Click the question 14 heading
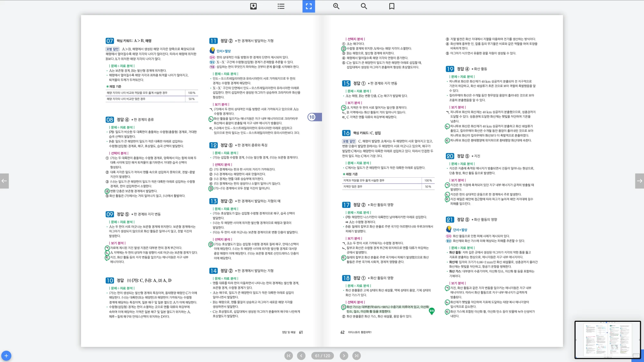This screenshot has width=644, height=362. pyautogui.click(x=213, y=271)
